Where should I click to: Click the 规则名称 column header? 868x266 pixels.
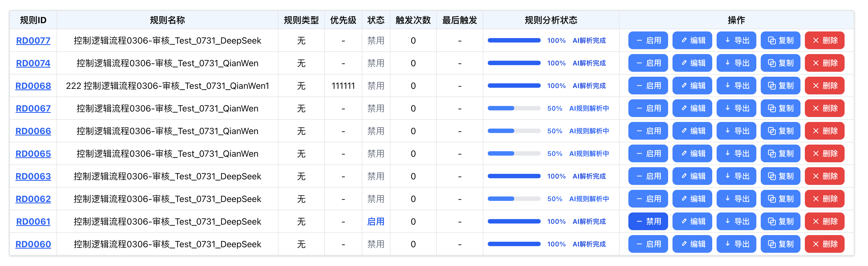[x=167, y=20]
